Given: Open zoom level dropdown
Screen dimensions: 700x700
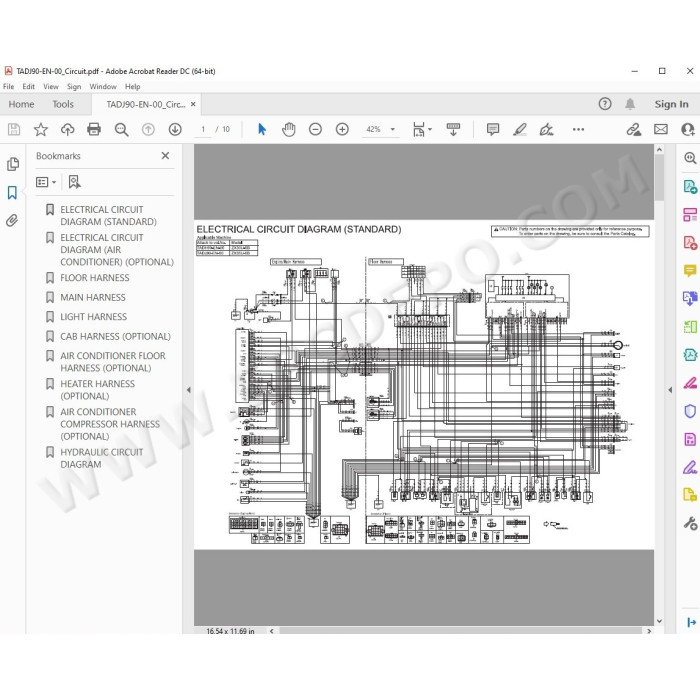Looking at the screenshot, I should (x=393, y=129).
